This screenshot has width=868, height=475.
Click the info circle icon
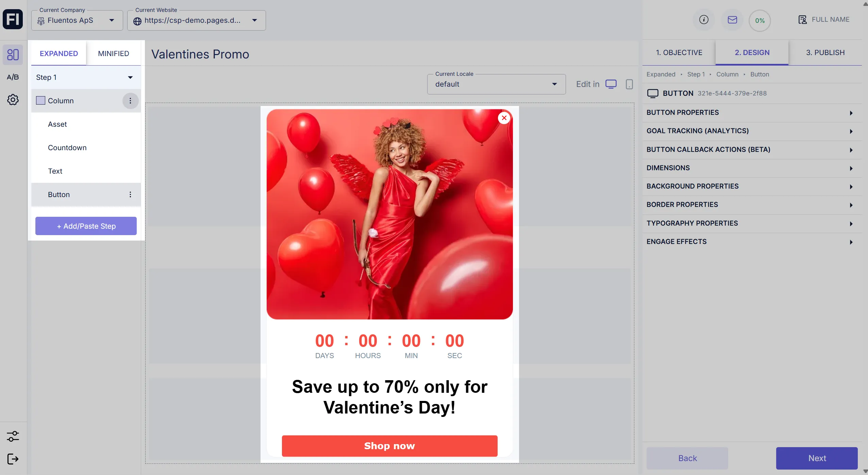(704, 20)
